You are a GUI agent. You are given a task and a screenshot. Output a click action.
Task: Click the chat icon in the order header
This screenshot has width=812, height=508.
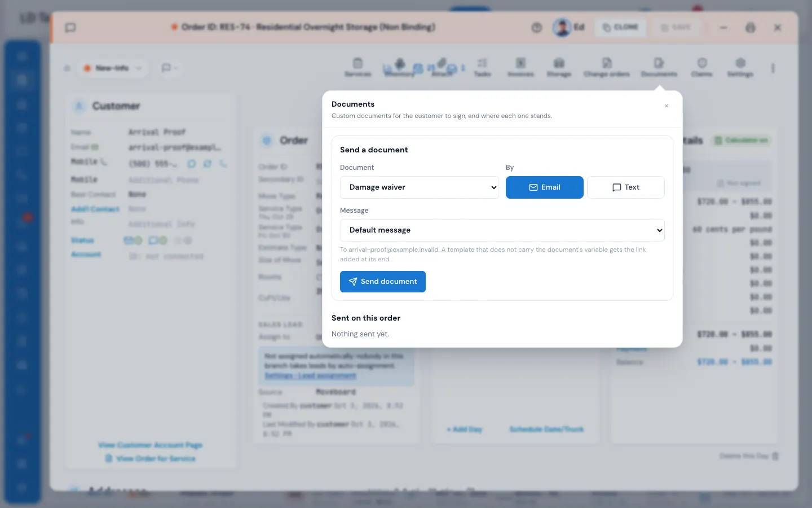pyautogui.click(x=70, y=28)
